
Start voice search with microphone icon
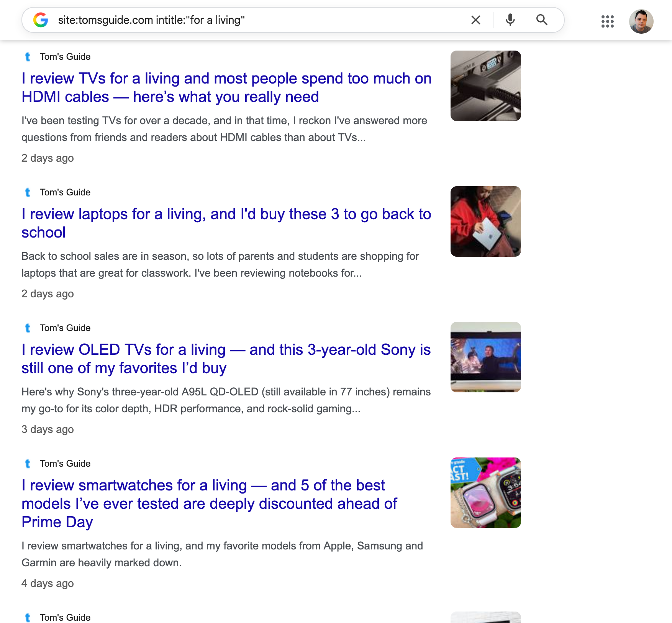510,20
